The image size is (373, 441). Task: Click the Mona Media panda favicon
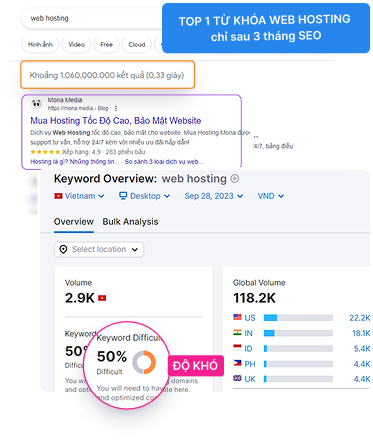pos(36,104)
